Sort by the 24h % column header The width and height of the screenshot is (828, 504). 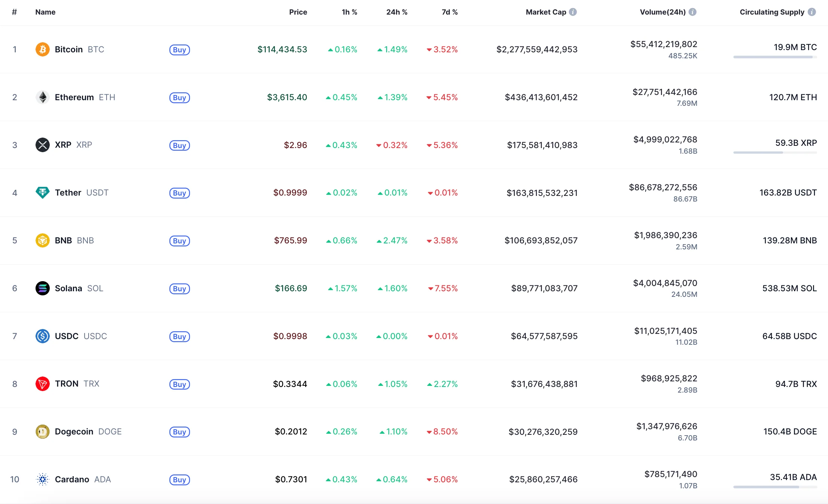tap(396, 12)
